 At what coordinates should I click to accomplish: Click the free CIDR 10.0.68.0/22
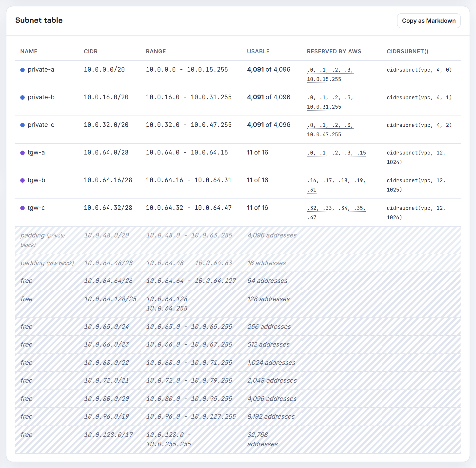(107, 363)
